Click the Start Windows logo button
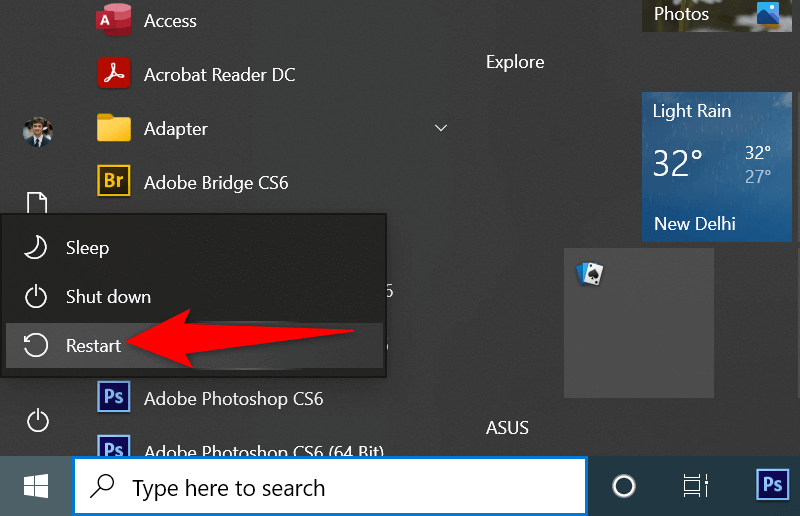 (37, 487)
